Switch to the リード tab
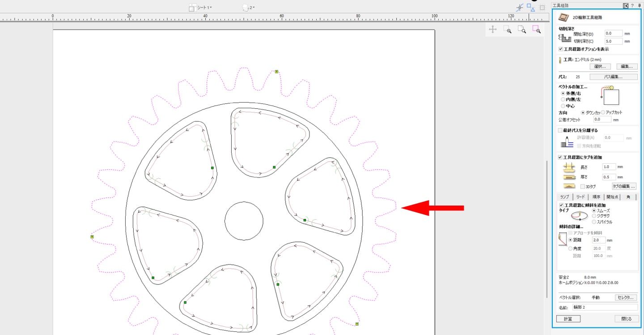Viewport: 644px width, 335px height. click(x=580, y=197)
